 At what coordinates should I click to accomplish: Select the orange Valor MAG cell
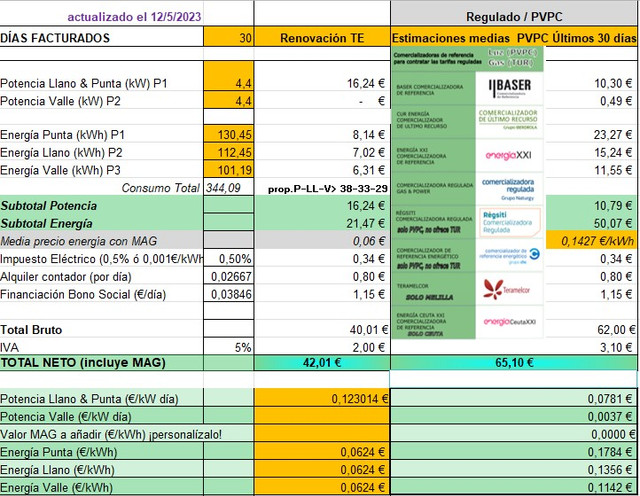point(322,434)
